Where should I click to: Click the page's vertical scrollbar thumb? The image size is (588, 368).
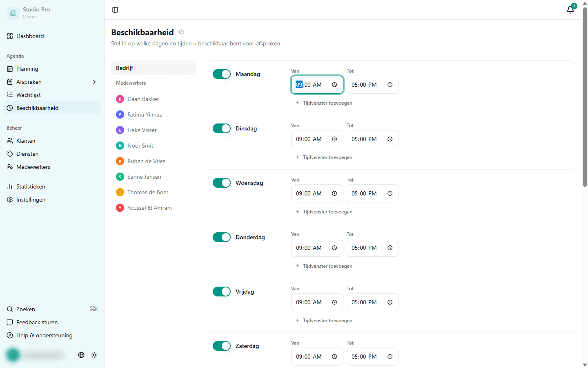pyautogui.click(x=585, y=97)
